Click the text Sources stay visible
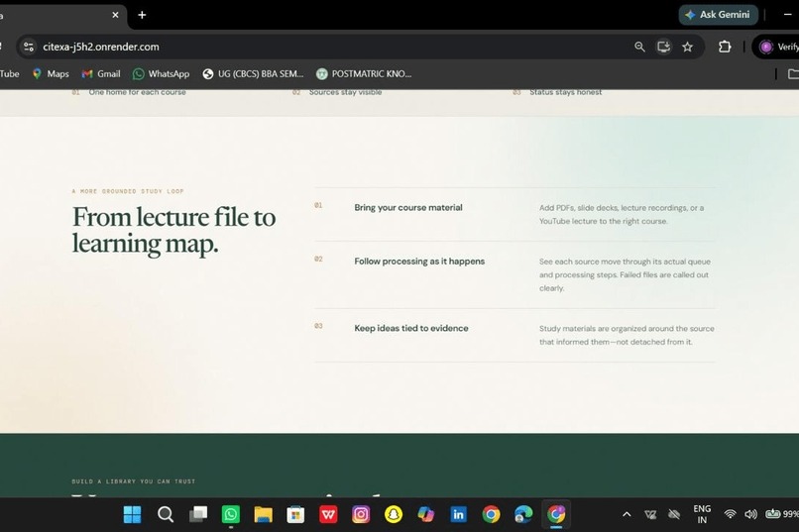The width and height of the screenshot is (799, 532). tap(345, 92)
